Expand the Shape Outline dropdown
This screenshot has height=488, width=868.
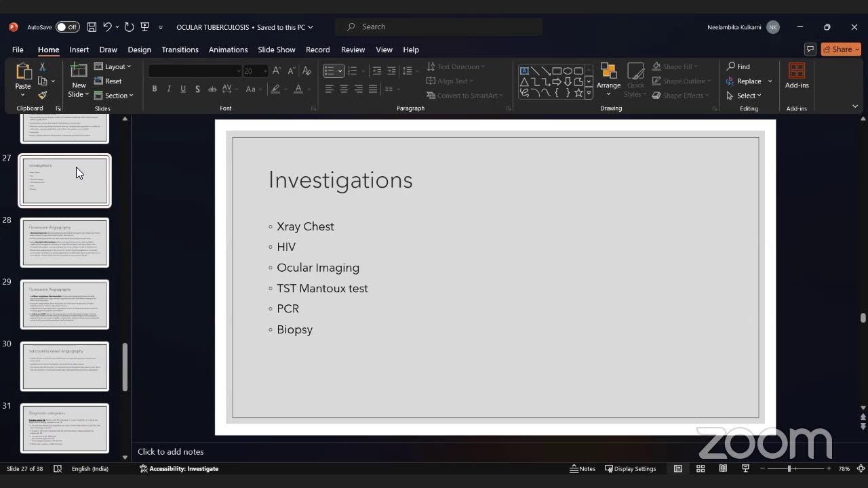click(682, 81)
